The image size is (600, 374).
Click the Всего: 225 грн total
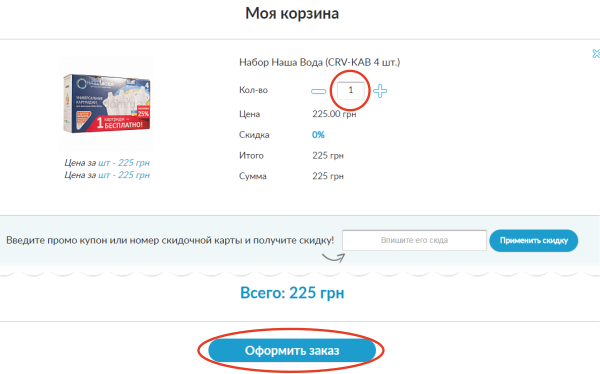[292, 293]
